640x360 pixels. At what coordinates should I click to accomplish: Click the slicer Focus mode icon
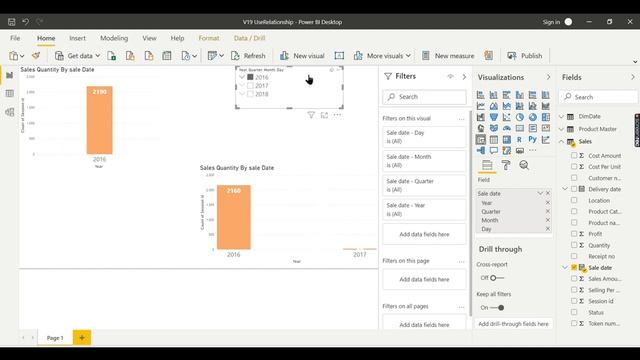coord(324,115)
